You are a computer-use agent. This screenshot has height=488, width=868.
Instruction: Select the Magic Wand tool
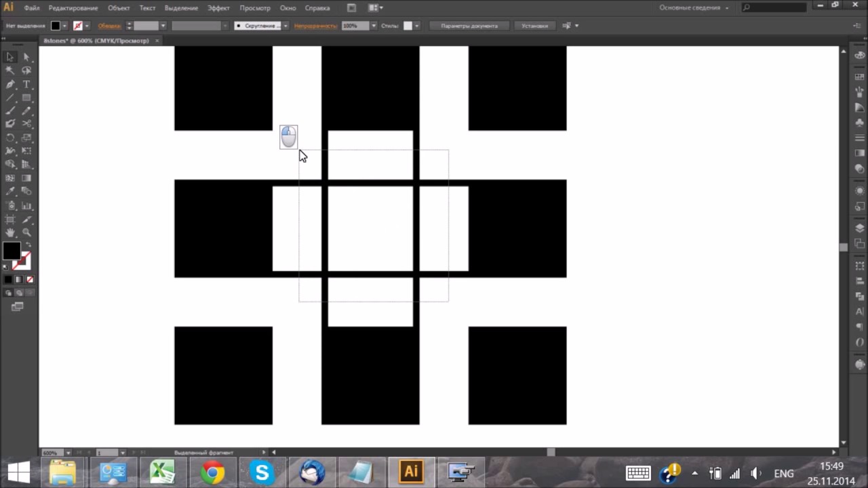10,70
